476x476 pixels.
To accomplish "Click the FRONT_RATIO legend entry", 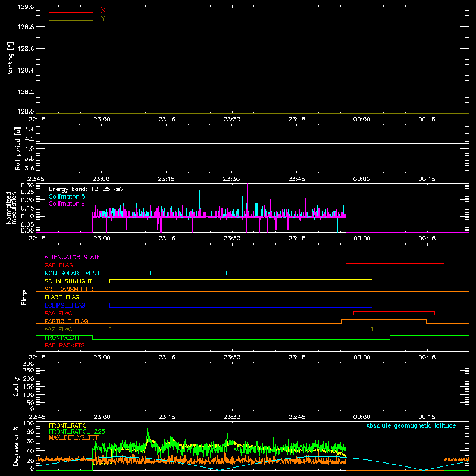I will tap(68, 425).
